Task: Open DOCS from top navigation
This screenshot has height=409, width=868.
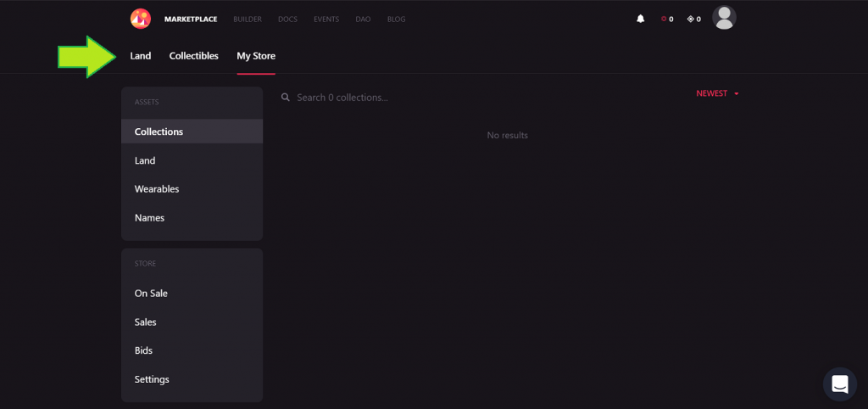Action: click(x=288, y=20)
